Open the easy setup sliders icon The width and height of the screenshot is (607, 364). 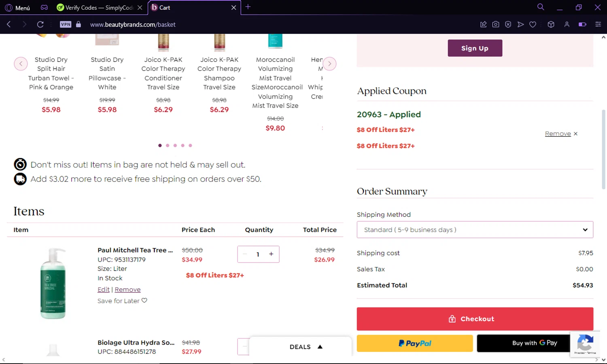pos(598,24)
